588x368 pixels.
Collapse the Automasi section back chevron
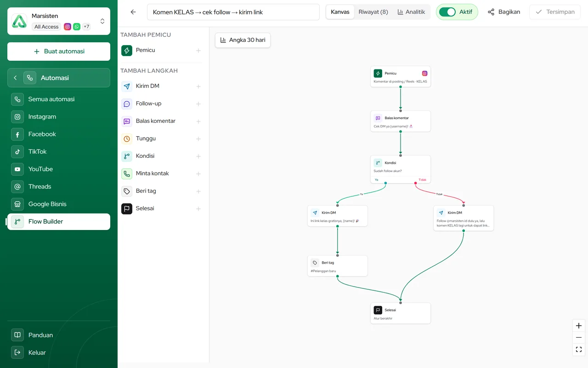coord(15,78)
